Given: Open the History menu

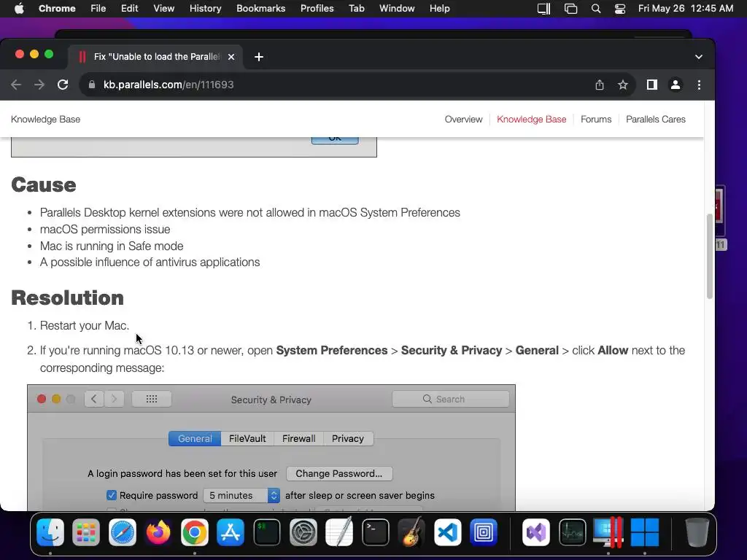Looking at the screenshot, I should pyautogui.click(x=205, y=9).
